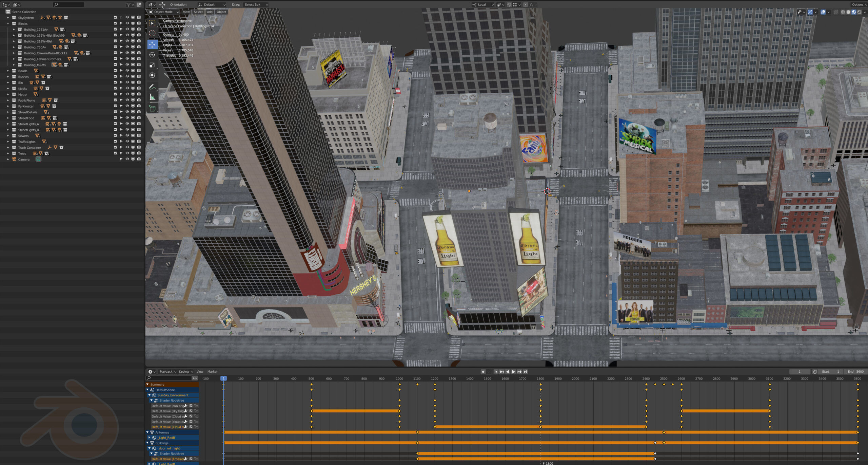868x465 pixels.
Task: Open the timeline View menu
Action: coord(200,372)
